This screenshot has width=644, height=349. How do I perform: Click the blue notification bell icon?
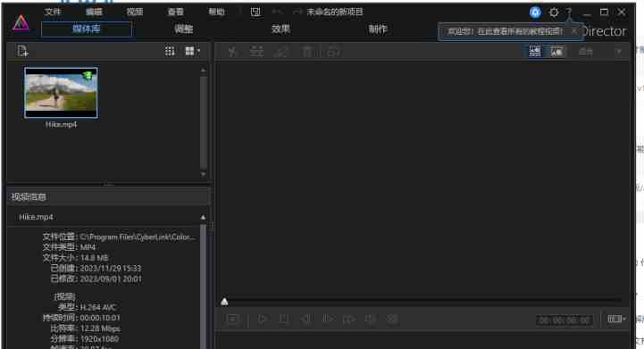535,12
